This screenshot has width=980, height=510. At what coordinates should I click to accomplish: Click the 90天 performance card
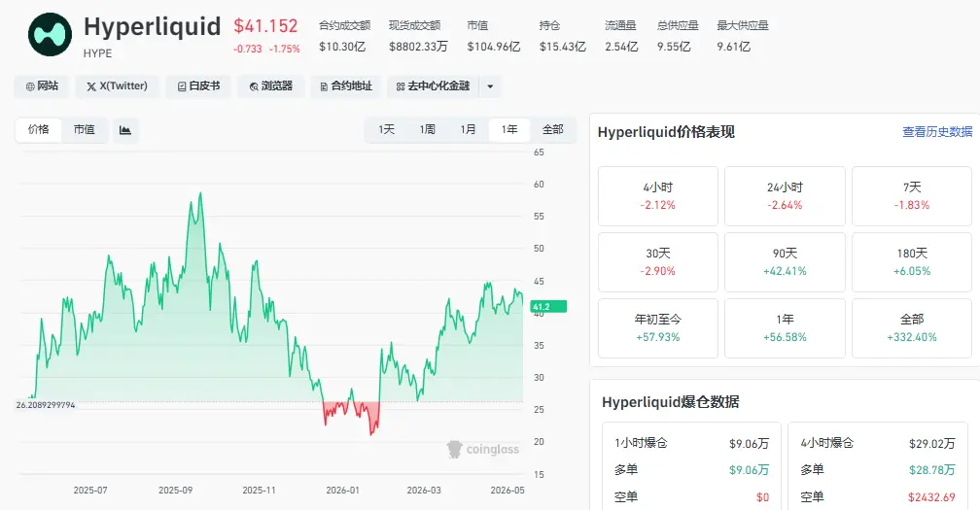pyautogui.click(x=785, y=262)
